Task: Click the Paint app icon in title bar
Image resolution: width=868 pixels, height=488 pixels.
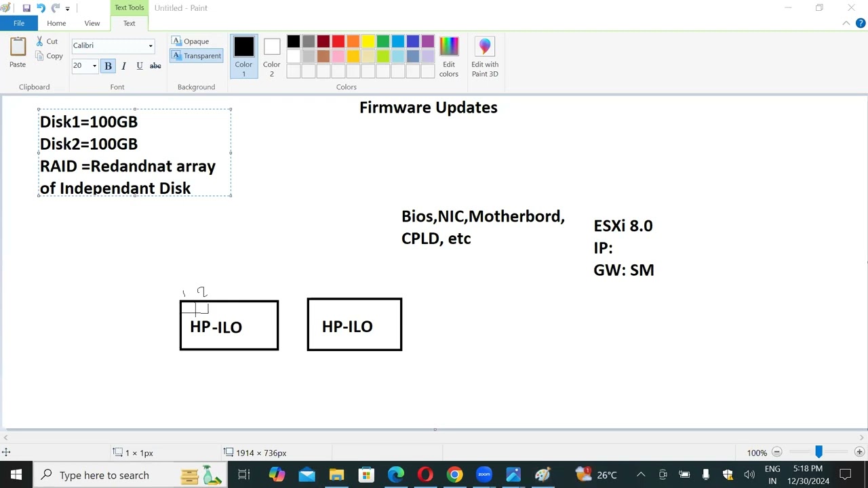Action: (6, 8)
